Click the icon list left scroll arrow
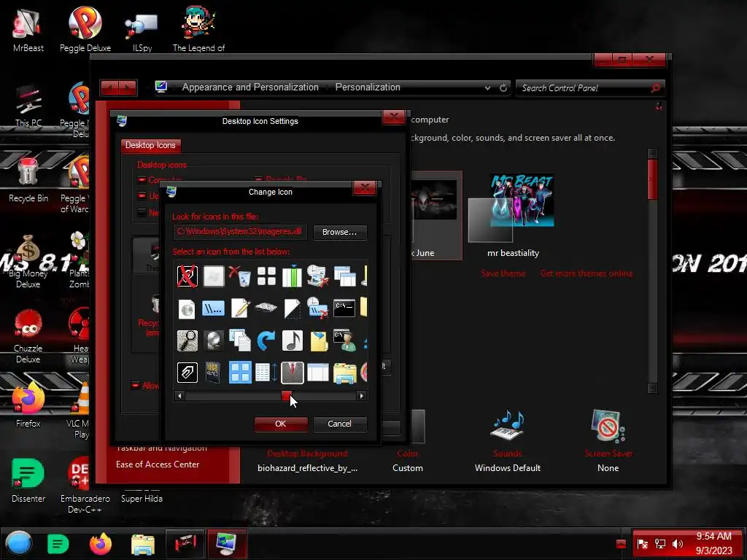 pyautogui.click(x=179, y=396)
